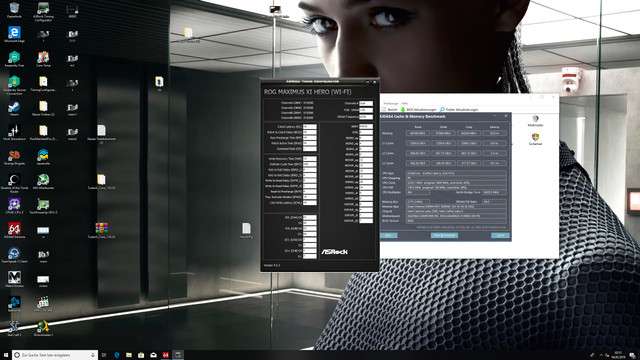This screenshot has width=640, height=360.
Task: Click the RAS# to CAS# Delay (tRCD) field
Action: pos(309,132)
